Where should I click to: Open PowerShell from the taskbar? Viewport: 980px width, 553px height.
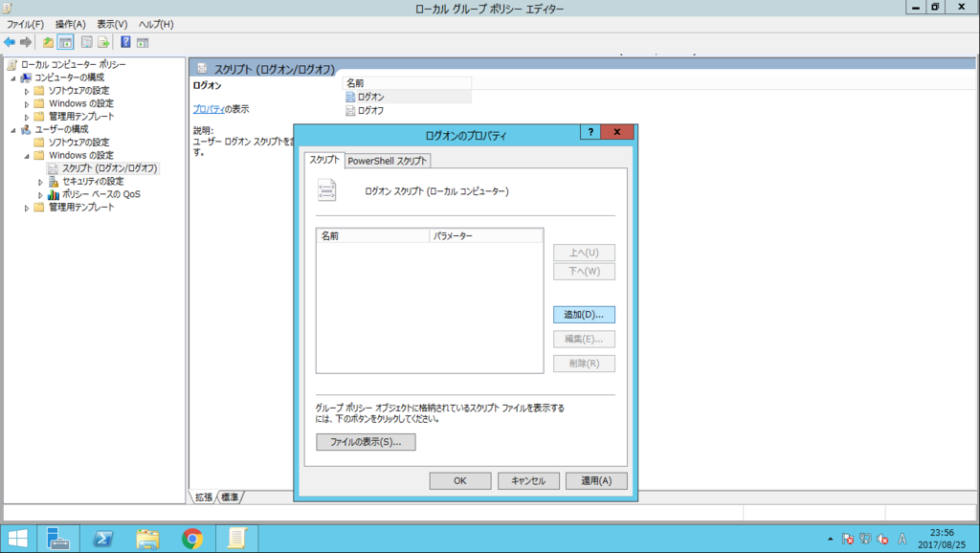click(x=103, y=539)
